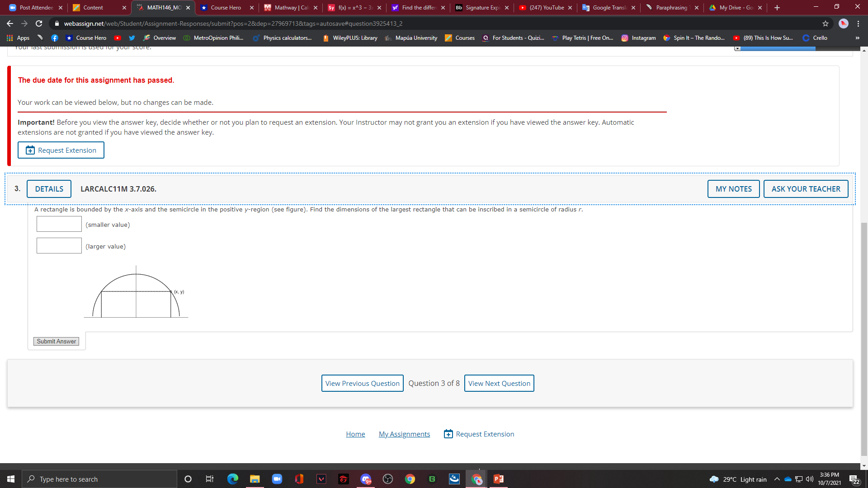868x488 pixels.
Task: Click the smaller value input field
Action: click(59, 224)
